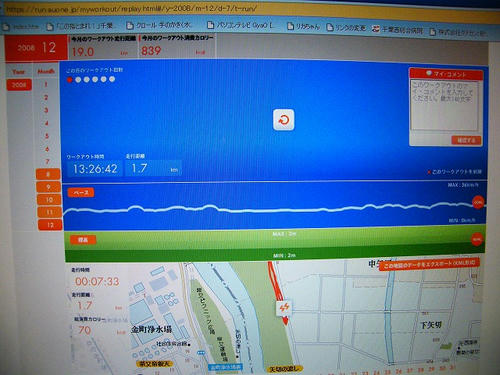Viewport: 500px width, 375px height.
Task: Open the 株式会社 bookmark at far right
Action: (458, 32)
